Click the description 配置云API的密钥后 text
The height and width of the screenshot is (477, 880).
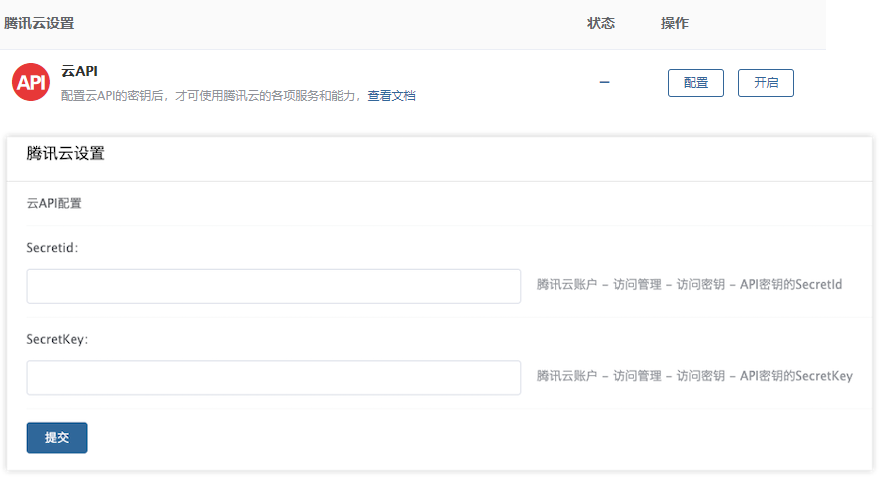tap(211, 96)
